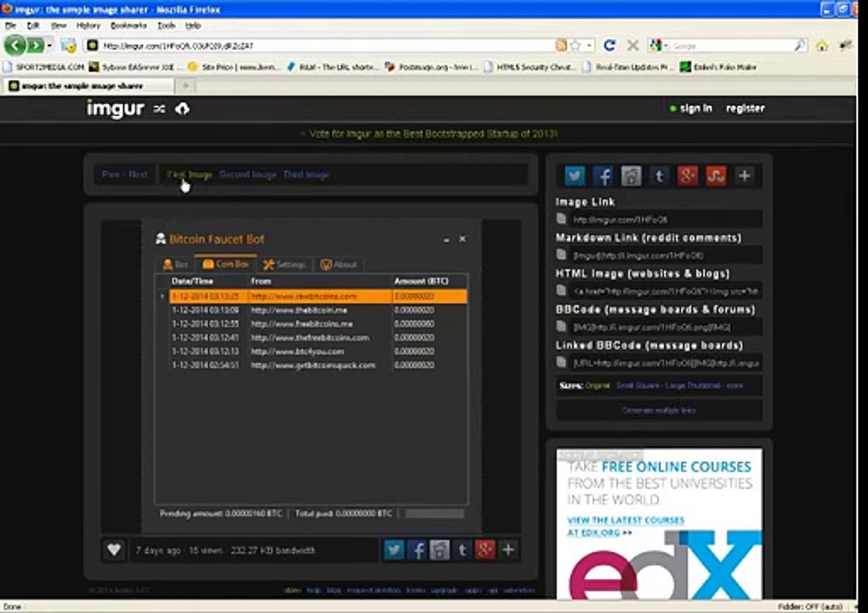Open the View menu
The width and height of the screenshot is (868, 613).
pyautogui.click(x=58, y=26)
